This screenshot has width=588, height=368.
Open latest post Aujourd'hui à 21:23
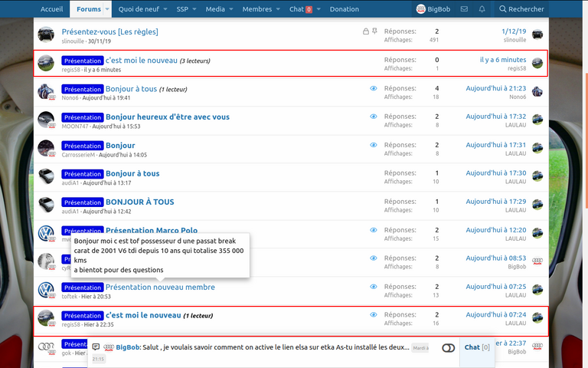coord(496,88)
